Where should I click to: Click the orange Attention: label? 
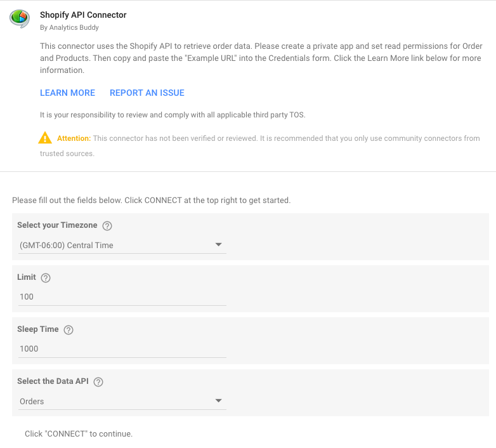[x=74, y=138]
